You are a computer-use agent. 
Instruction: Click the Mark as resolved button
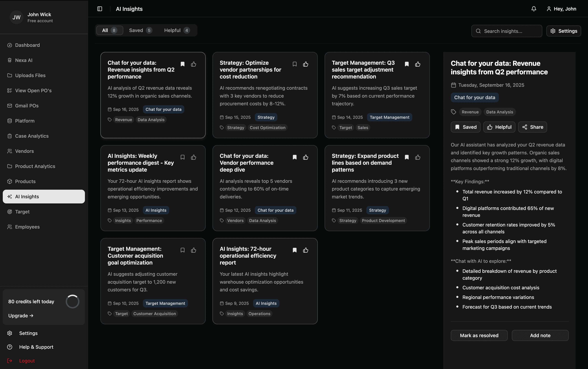(x=479, y=335)
